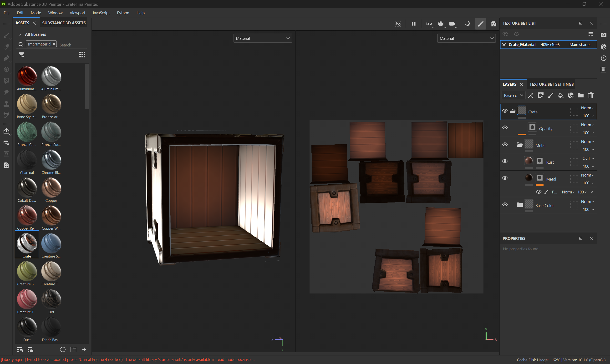Expand the All libraries tree
The image size is (610, 364).
(x=20, y=34)
